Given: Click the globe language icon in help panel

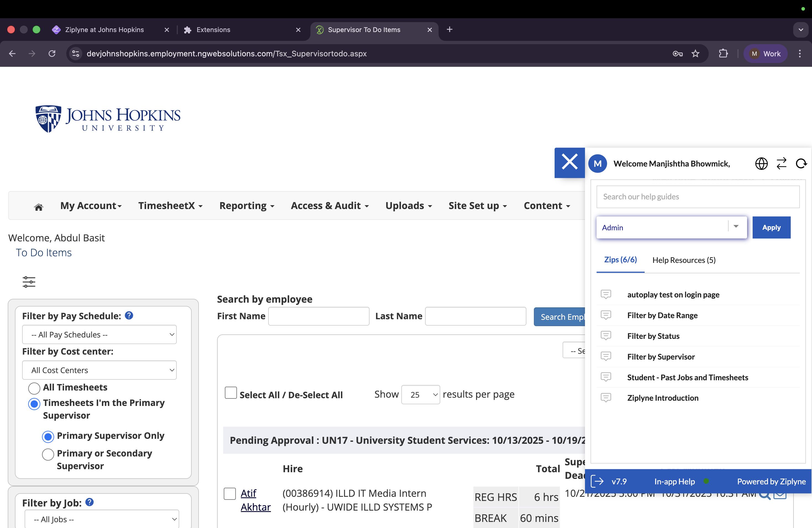Looking at the screenshot, I should (761, 164).
